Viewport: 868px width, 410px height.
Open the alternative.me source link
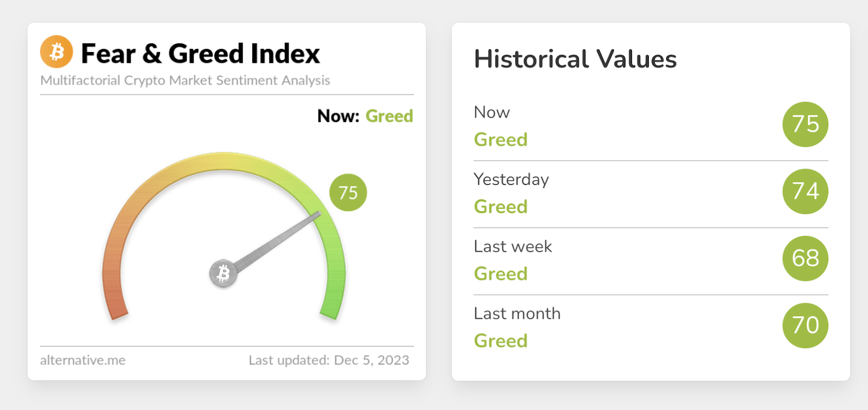82,360
